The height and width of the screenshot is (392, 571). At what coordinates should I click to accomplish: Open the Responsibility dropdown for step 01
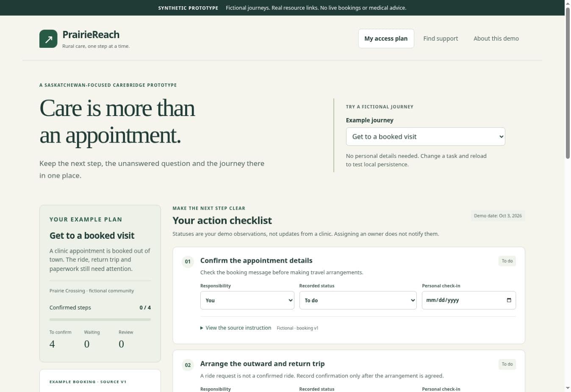[x=247, y=300]
